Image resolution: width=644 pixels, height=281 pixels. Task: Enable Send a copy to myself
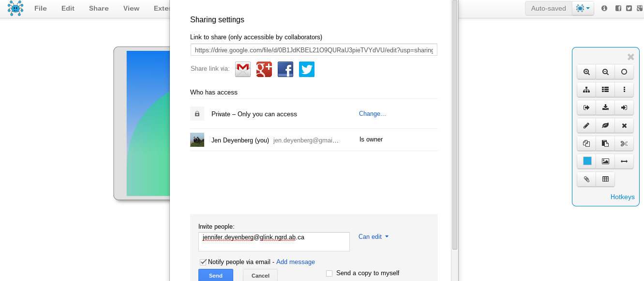pos(329,273)
